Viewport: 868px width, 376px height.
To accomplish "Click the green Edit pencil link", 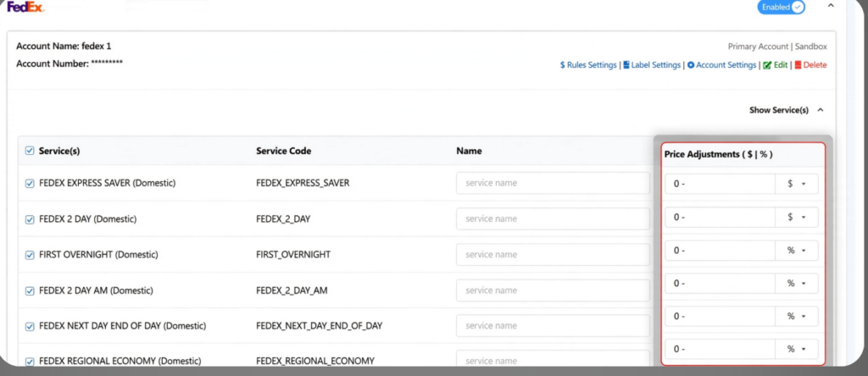I will (775, 65).
